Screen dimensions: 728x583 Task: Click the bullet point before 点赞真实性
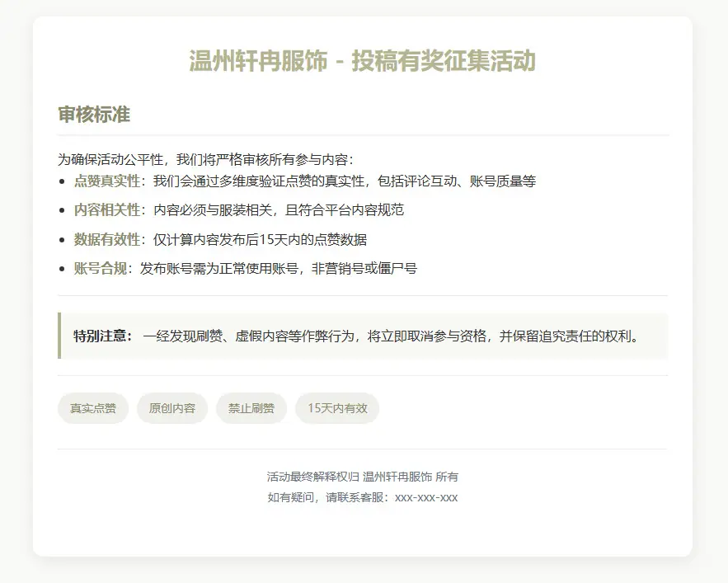(63, 181)
